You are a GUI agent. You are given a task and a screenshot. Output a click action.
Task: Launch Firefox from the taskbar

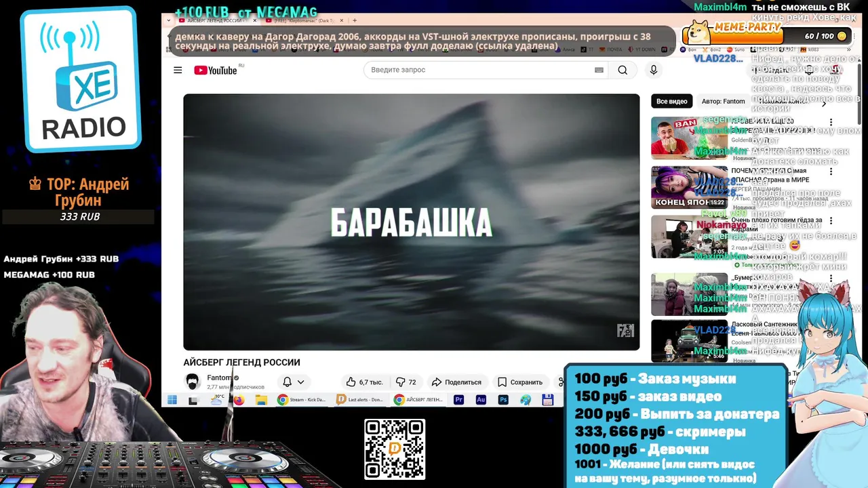(x=239, y=400)
